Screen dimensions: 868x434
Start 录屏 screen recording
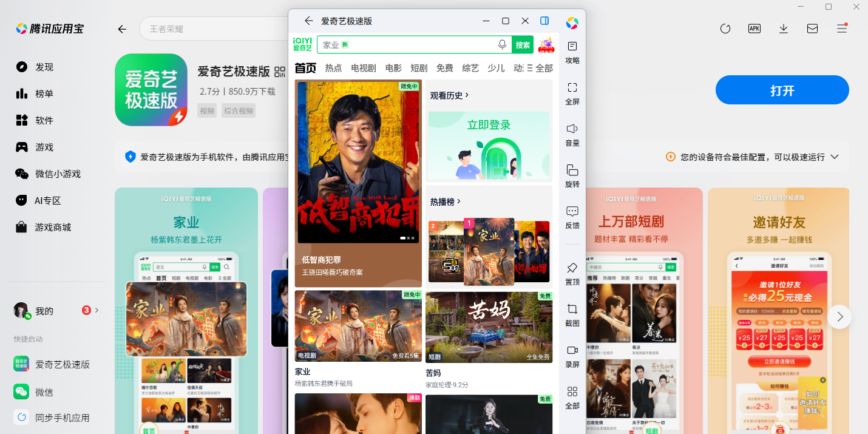coord(572,356)
